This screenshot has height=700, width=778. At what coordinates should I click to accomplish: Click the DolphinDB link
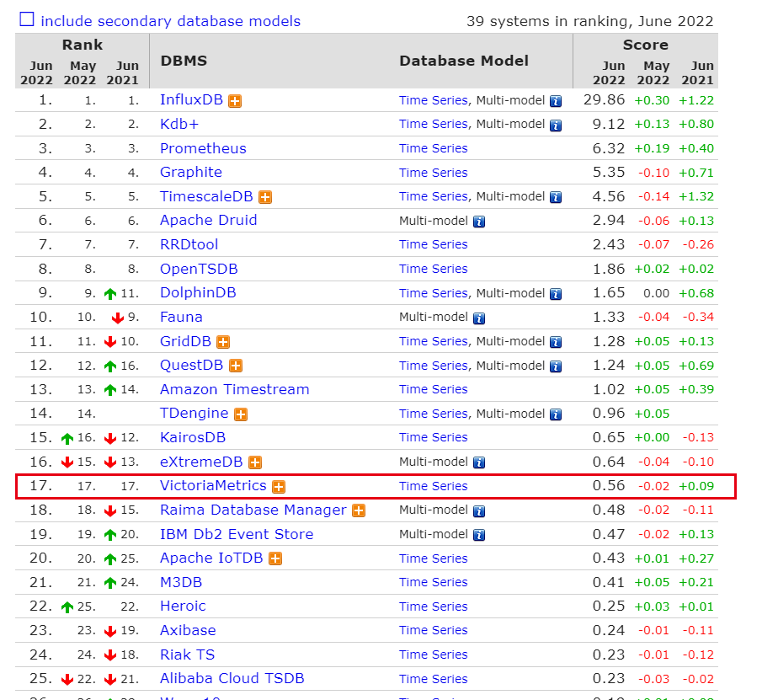198,293
